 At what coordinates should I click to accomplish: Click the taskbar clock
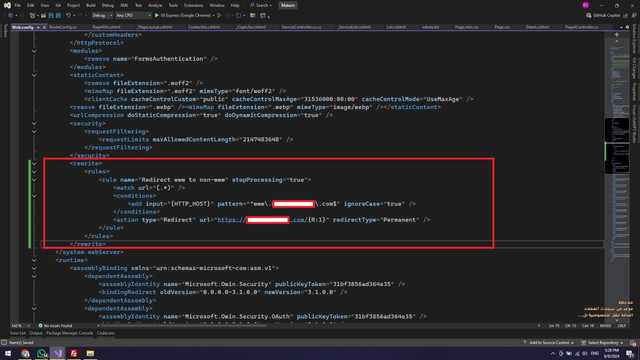pos(611,353)
